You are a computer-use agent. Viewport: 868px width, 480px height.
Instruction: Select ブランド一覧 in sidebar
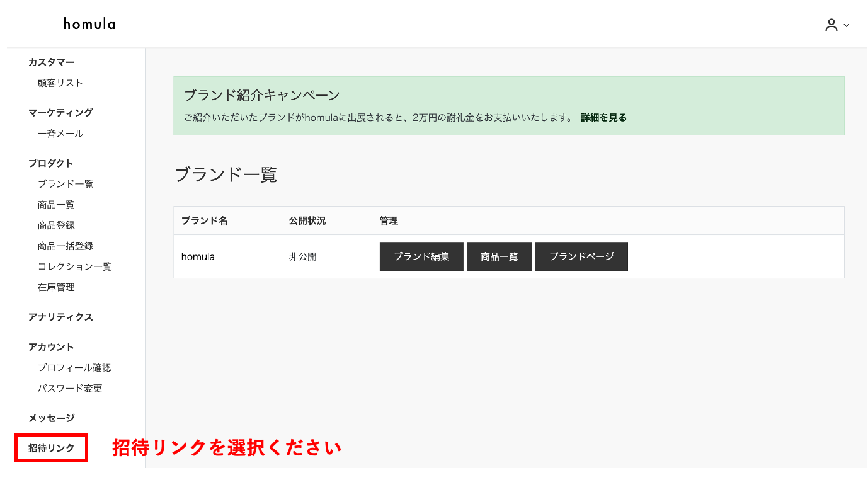point(66,184)
